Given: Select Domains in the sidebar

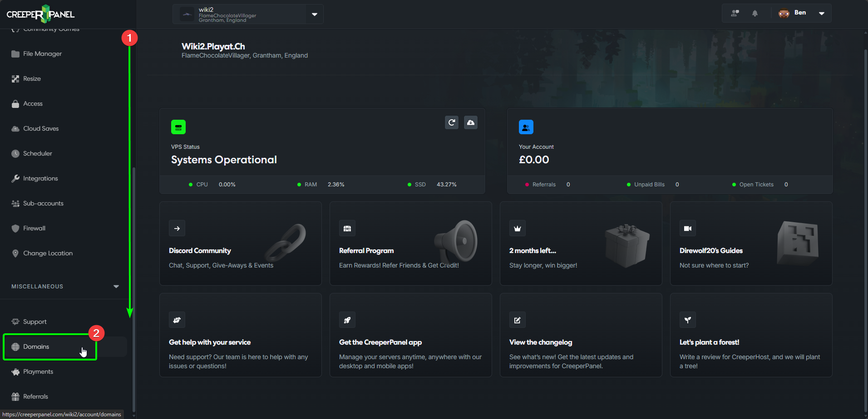Looking at the screenshot, I should (36, 347).
